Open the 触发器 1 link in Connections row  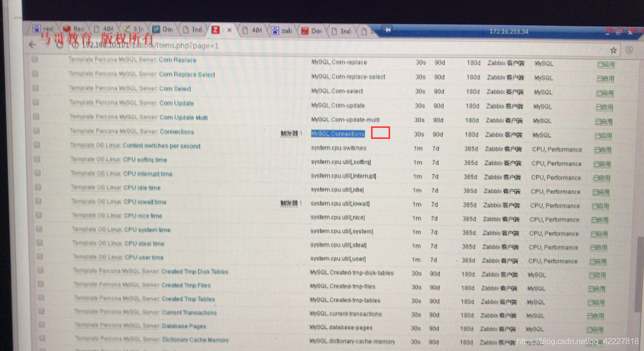click(291, 133)
